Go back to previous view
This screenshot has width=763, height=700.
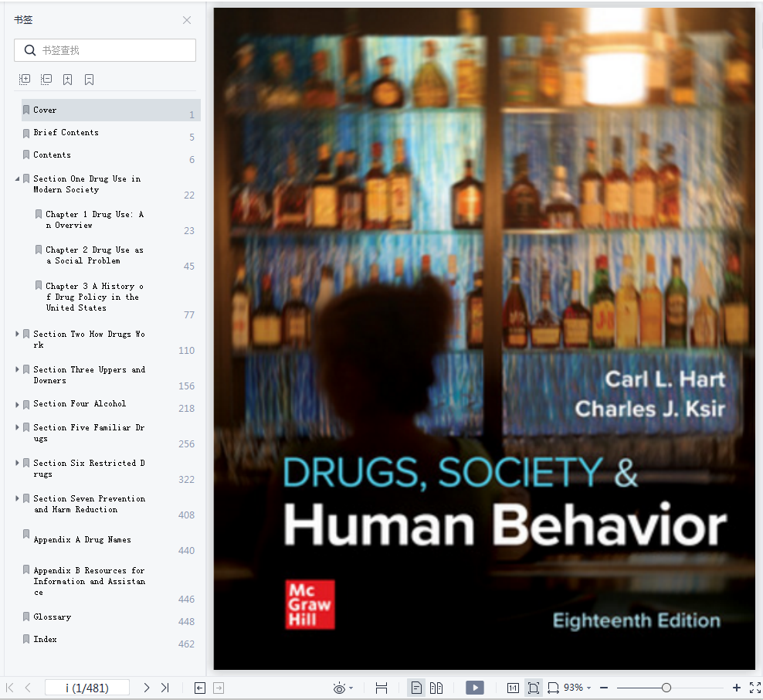click(x=199, y=688)
